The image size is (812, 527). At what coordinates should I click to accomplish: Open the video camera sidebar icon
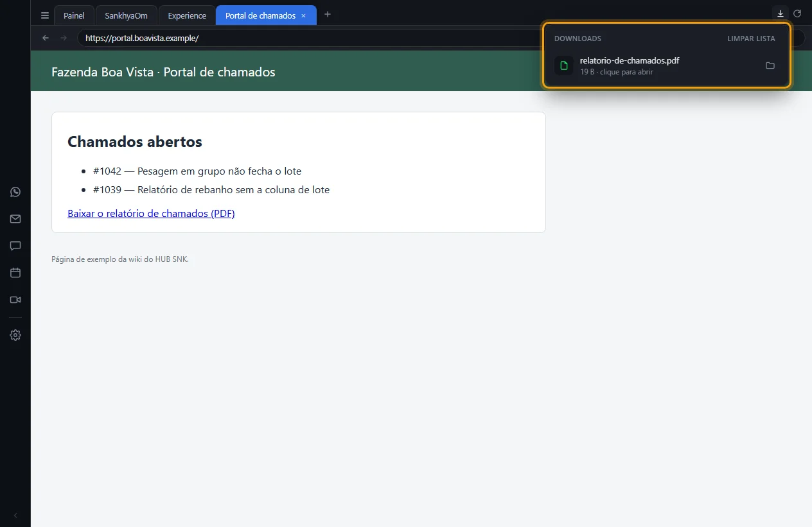pyautogui.click(x=15, y=300)
